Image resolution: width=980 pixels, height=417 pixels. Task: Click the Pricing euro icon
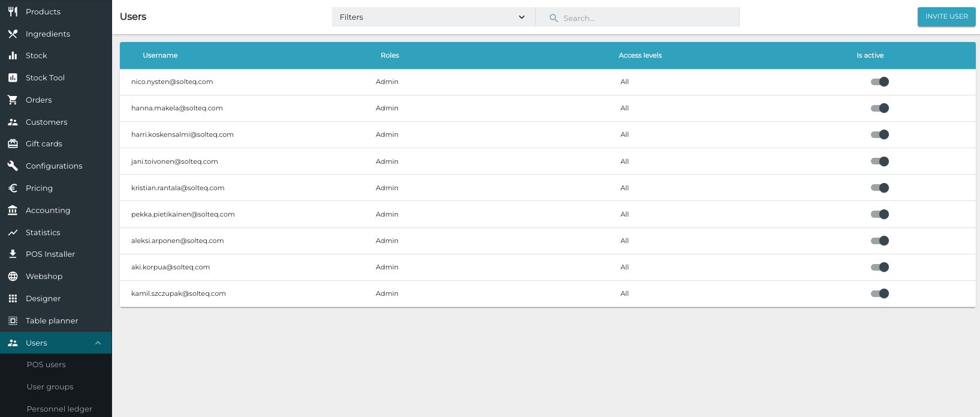point(13,188)
